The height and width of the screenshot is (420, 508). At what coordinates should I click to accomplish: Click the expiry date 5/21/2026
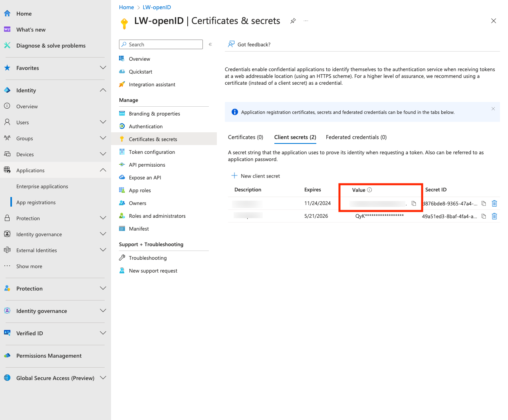316,216
